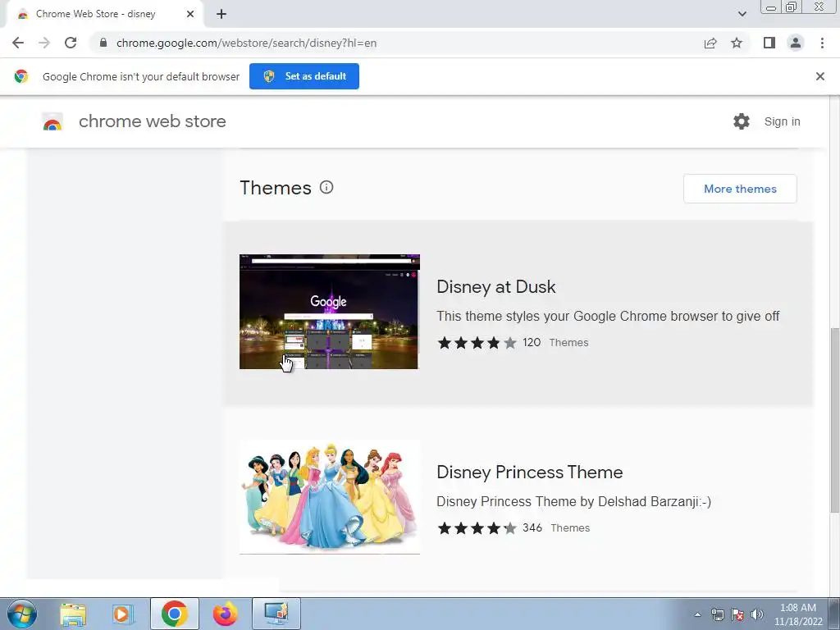Launch Windows Media Player from taskbar

coord(123,614)
